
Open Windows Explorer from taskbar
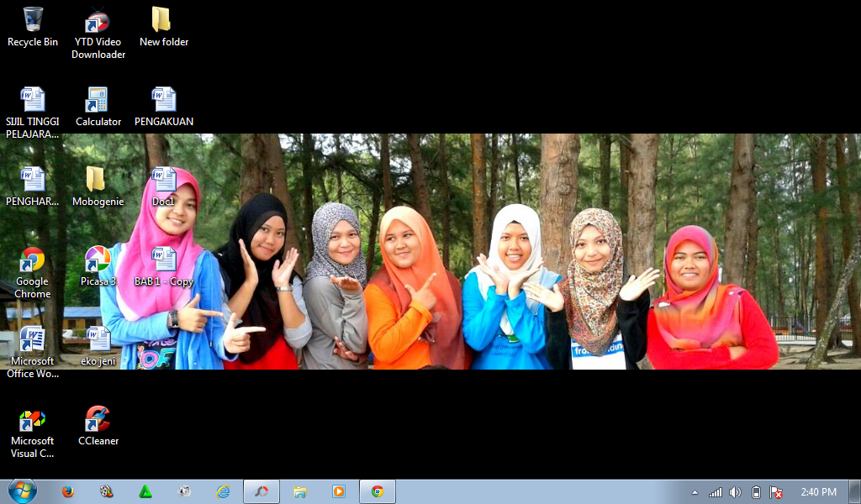click(300, 491)
